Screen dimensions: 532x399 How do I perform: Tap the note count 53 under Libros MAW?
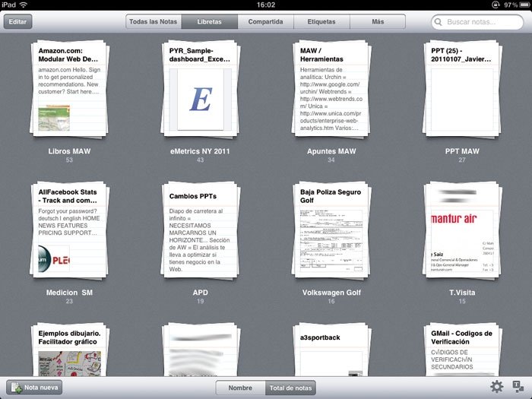[x=69, y=160]
